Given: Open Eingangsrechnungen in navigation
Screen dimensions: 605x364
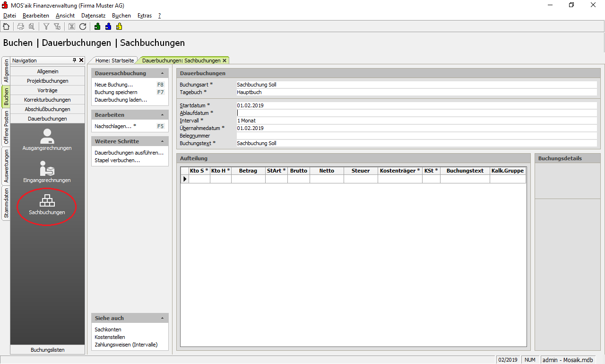Looking at the screenshot, I should (47, 172).
